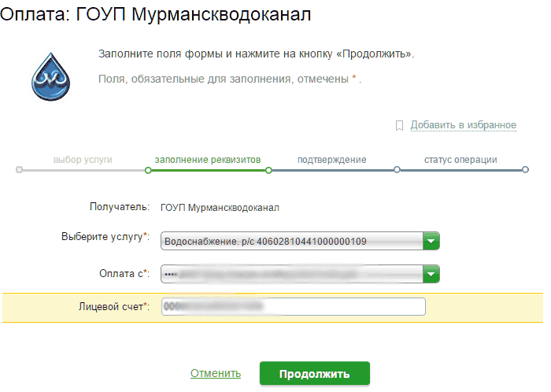Add payment to favorites via Добавить в избранное
Image resolution: width=551 pixels, height=392 pixels.
click(x=463, y=125)
